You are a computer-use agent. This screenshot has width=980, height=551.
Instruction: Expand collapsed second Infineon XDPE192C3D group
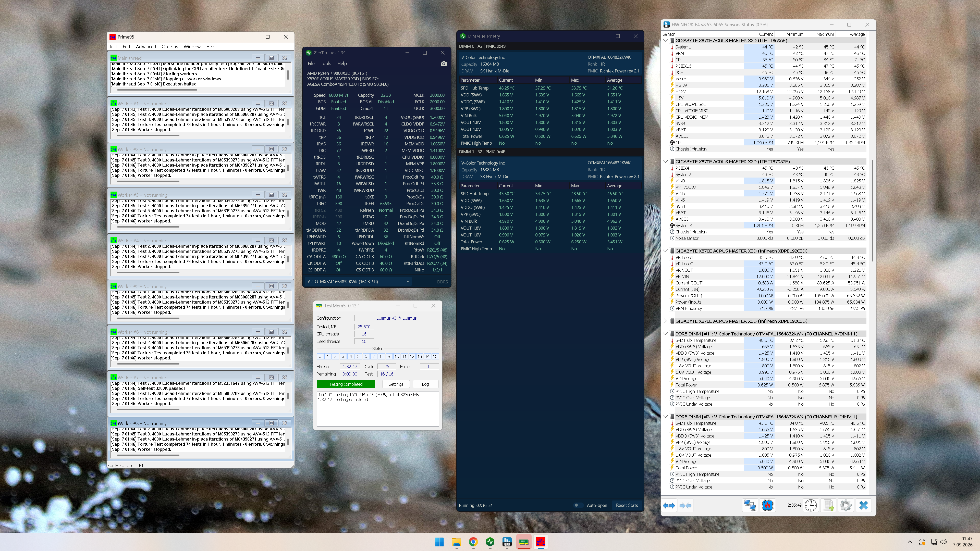pyautogui.click(x=665, y=321)
